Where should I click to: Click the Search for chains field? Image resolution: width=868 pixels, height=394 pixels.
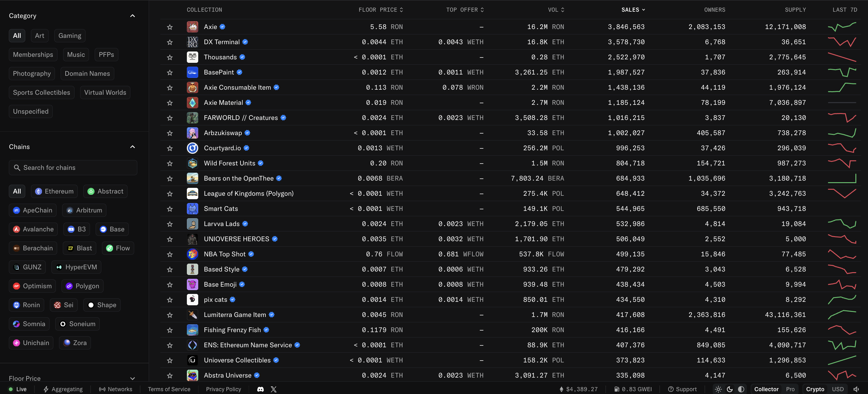[x=73, y=168]
